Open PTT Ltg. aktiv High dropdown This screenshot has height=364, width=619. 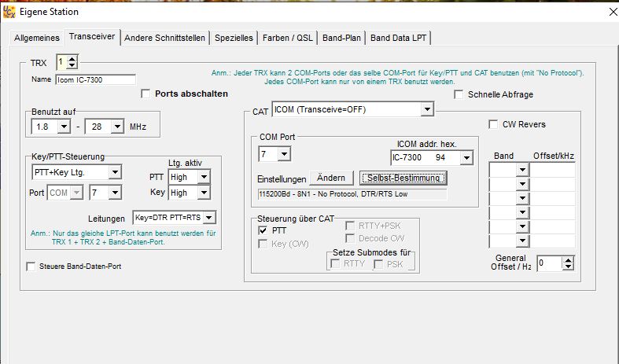tap(204, 177)
